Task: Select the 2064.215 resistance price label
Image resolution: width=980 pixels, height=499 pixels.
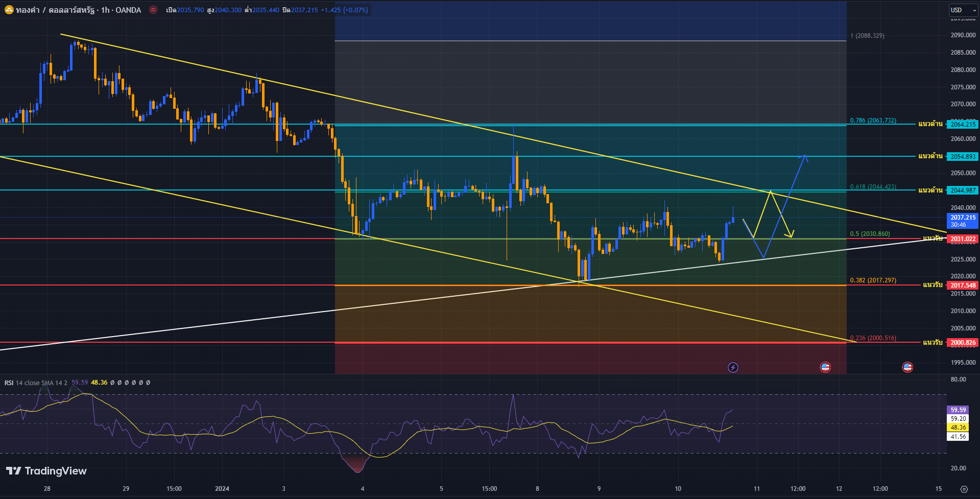Action: point(963,124)
